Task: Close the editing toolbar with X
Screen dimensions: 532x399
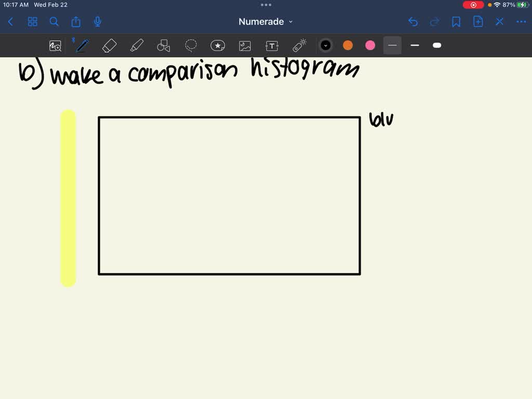Action: pos(499,22)
